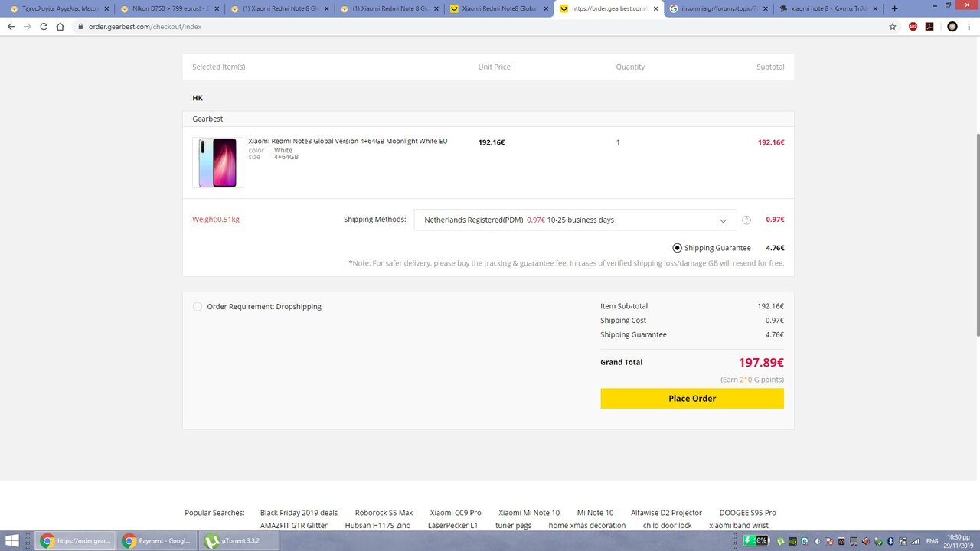Expand the Shipping Methods dropdown
980x551 pixels.
click(575, 220)
